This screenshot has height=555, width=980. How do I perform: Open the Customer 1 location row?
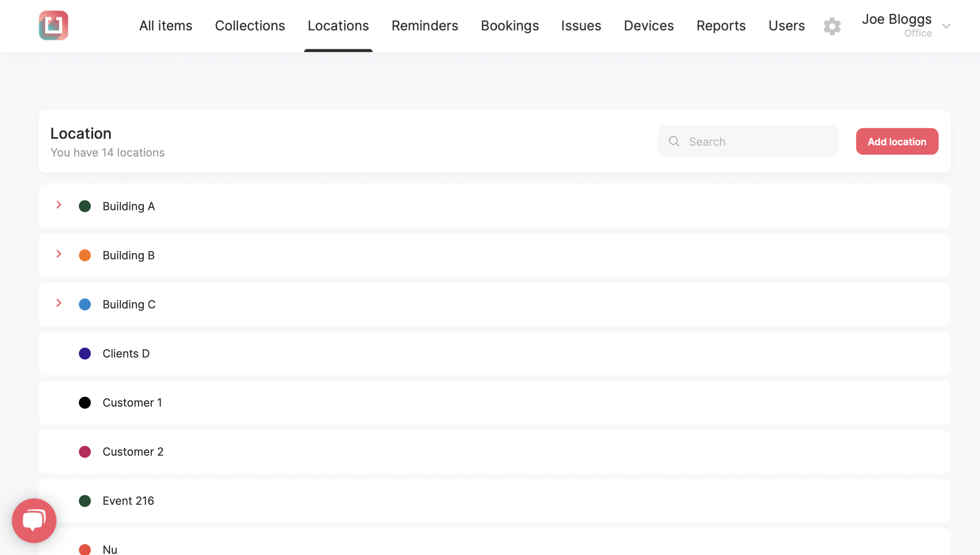coord(494,402)
